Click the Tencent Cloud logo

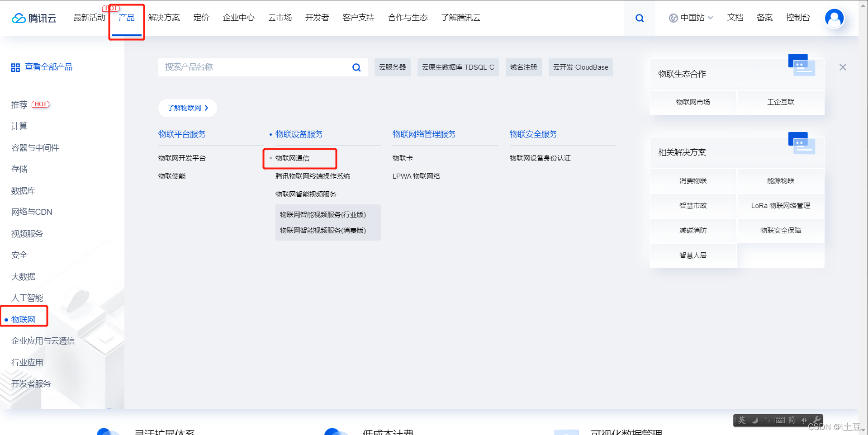34,18
